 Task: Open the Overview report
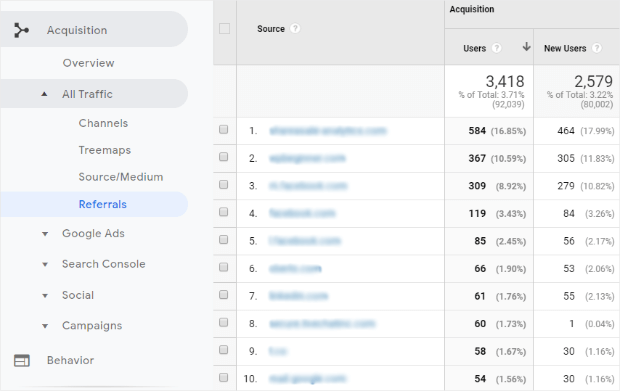[x=88, y=63]
